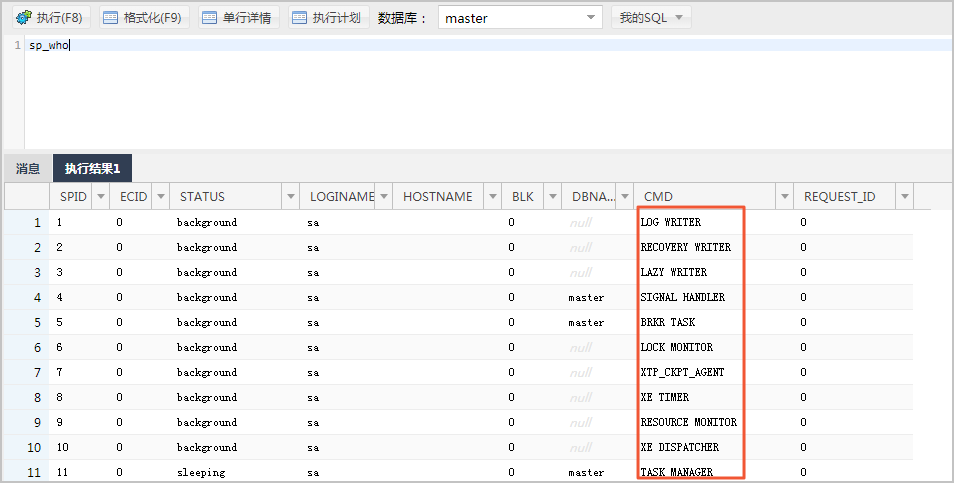The height and width of the screenshot is (483, 954).
Task: Open the ECID column filter arrow
Action: click(x=161, y=196)
